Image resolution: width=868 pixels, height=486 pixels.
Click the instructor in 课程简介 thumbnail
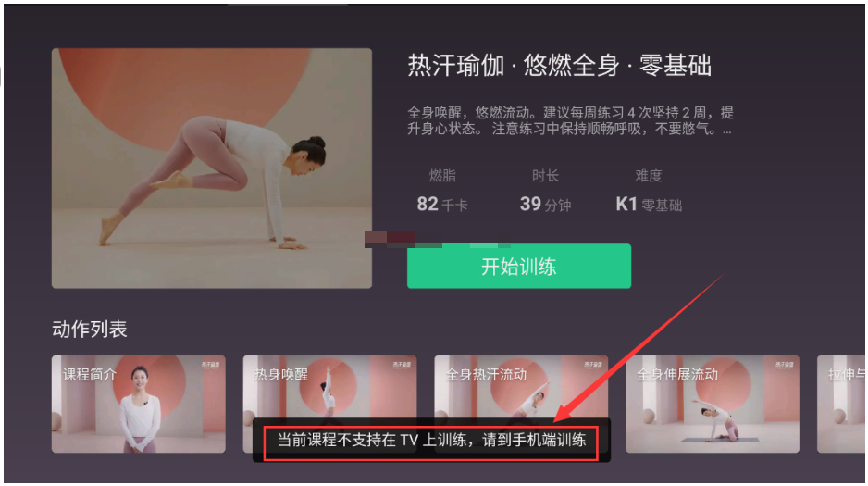tap(139, 409)
